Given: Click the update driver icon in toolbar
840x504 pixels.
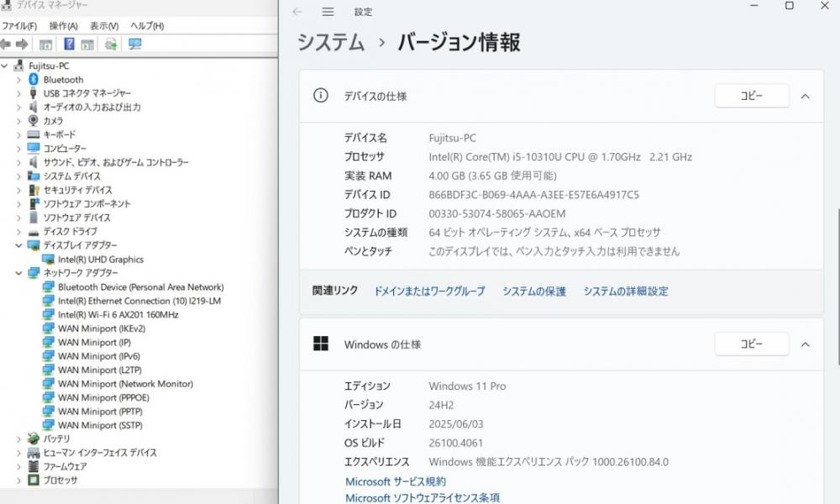Looking at the screenshot, I should [x=111, y=44].
